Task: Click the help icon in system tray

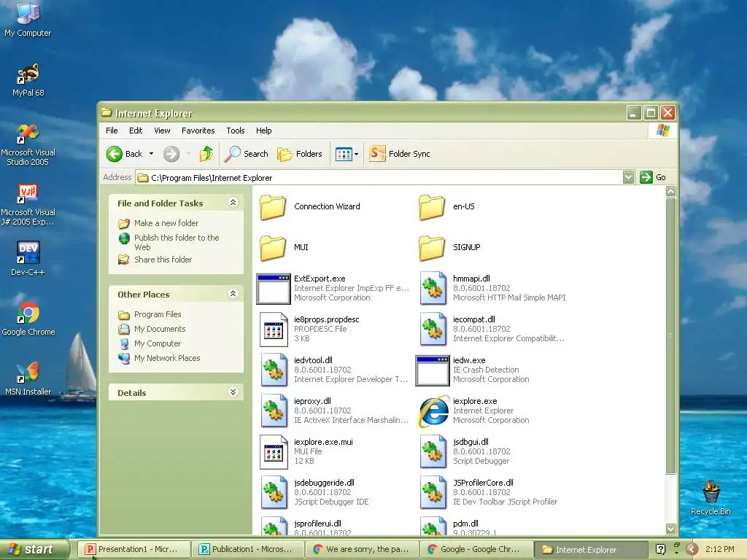Action: click(x=660, y=549)
